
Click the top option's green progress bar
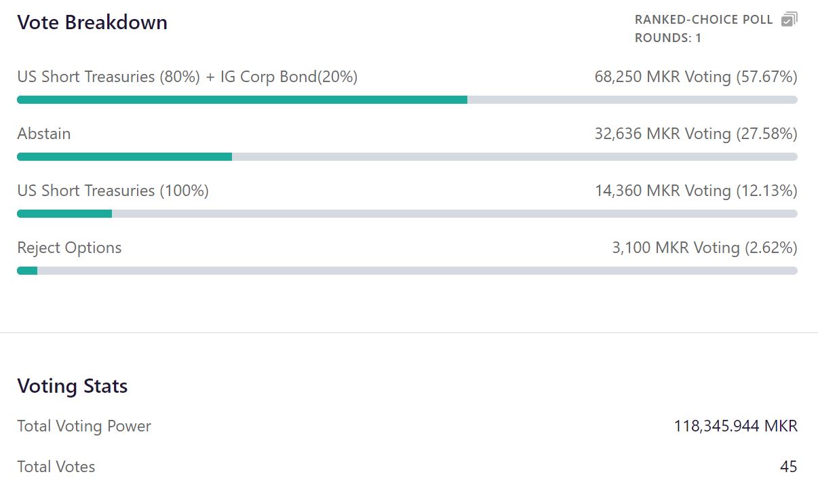pos(241,99)
